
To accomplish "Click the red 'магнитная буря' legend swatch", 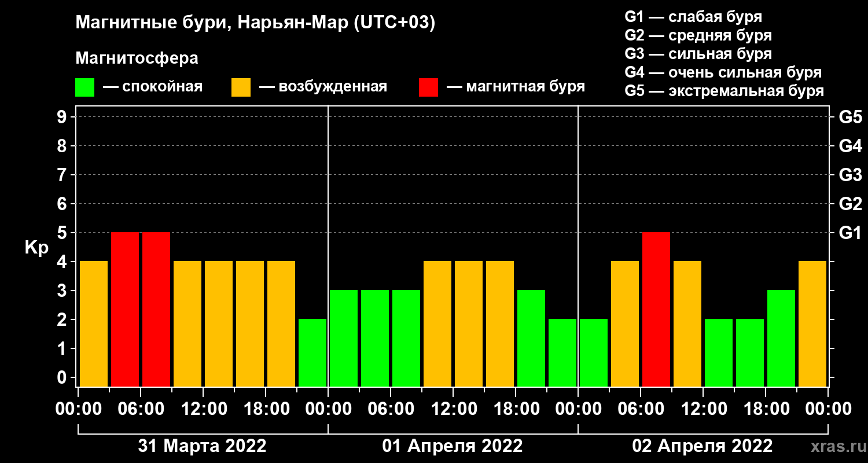I will coord(428,87).
